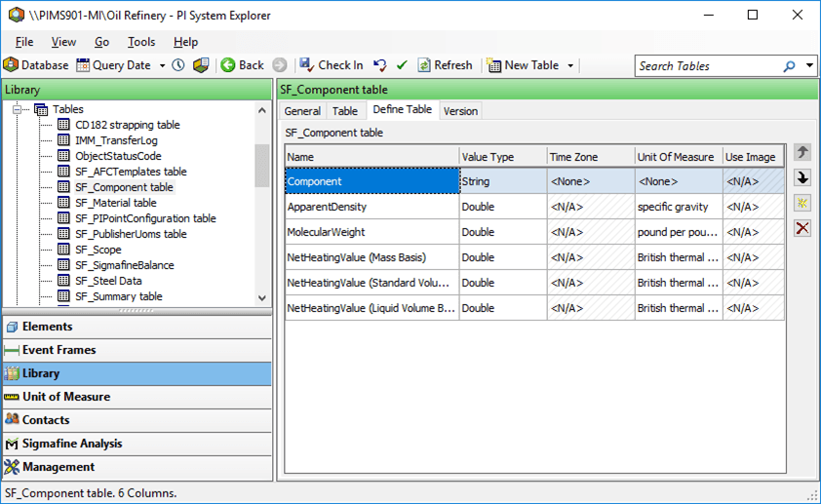Click the Undo Check Out icon

click(380, 65)
